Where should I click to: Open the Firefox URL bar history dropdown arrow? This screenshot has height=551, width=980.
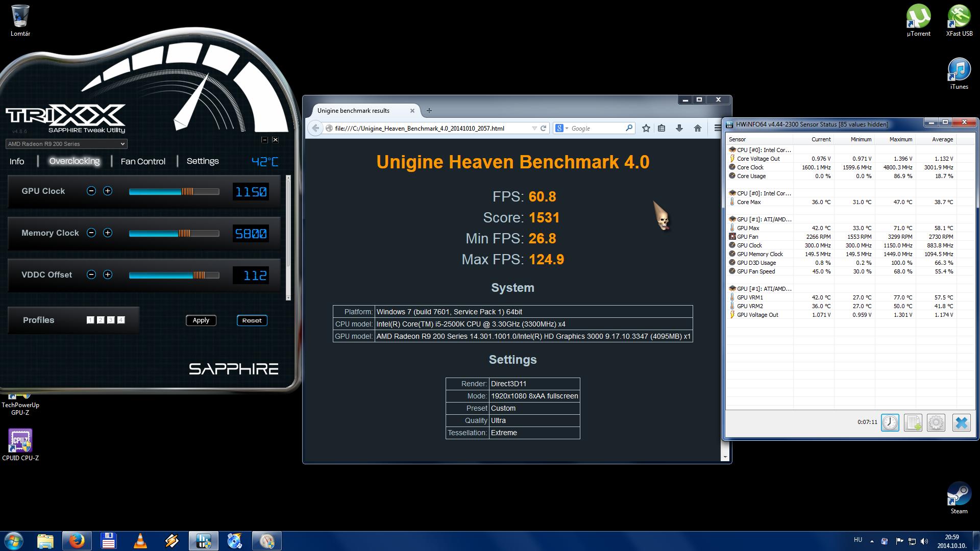pyautogui.click(x=534, y=128)
